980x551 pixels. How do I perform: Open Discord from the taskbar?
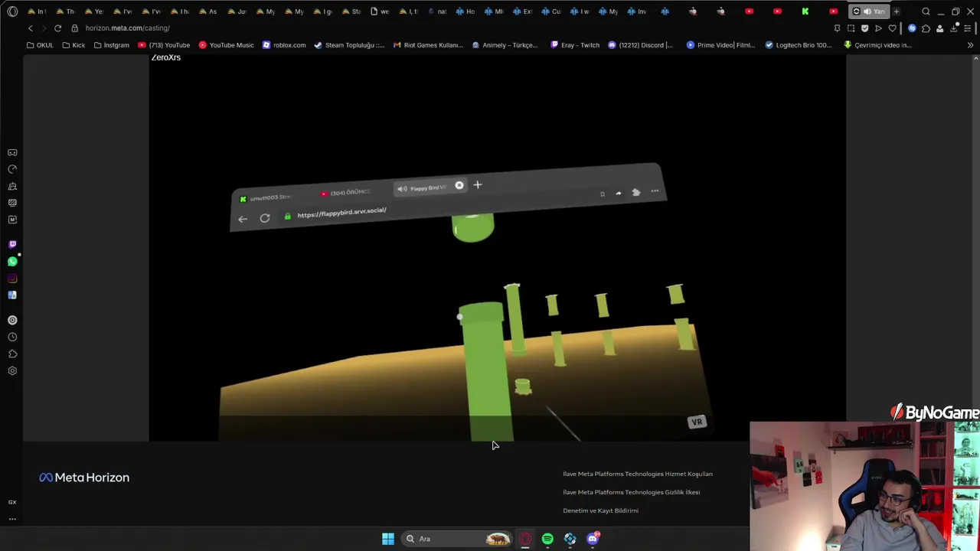[x=593, y=539]
